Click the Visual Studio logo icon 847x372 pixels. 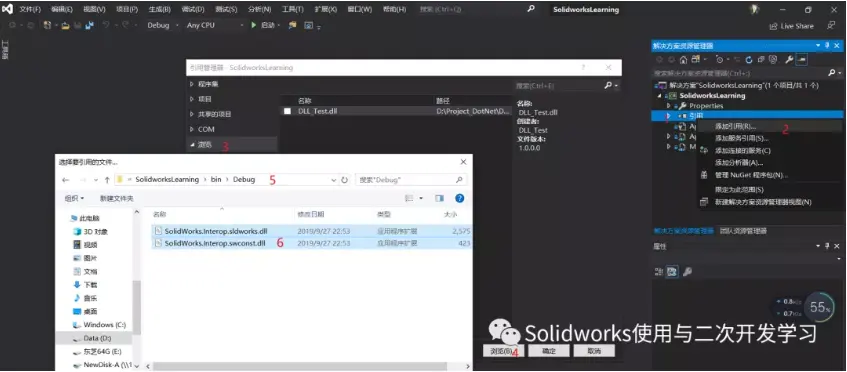(8, 9)
